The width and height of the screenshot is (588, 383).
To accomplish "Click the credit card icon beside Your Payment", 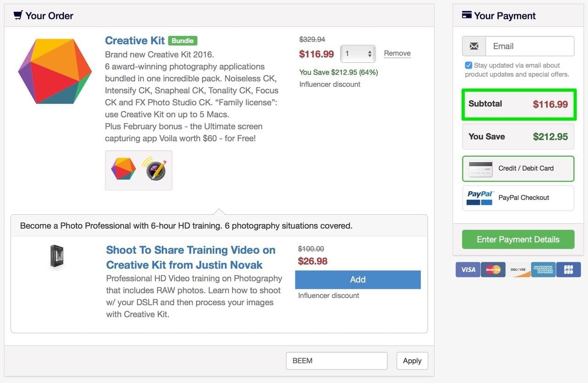I will click(467, 15).
